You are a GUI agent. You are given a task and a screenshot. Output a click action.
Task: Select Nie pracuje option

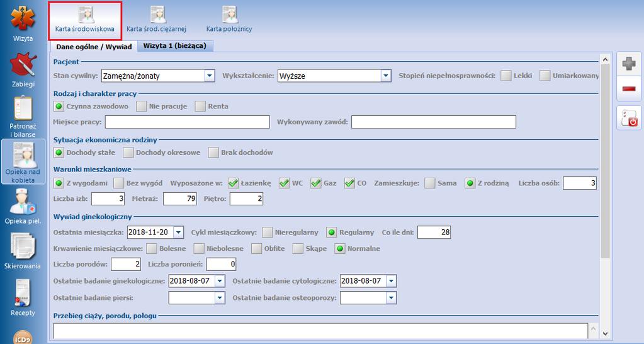[x=141, y=106]
